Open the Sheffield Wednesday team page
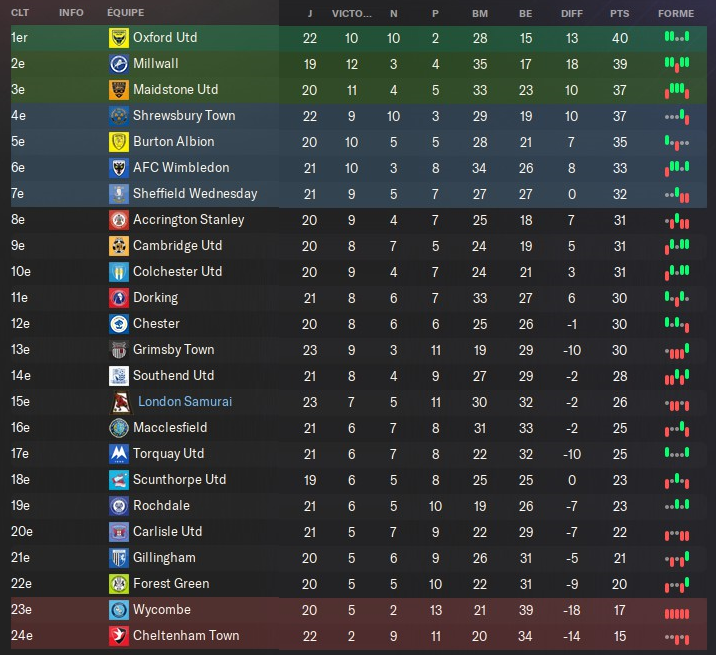This screenshot has height=655, width=716. tap(194, 194)
